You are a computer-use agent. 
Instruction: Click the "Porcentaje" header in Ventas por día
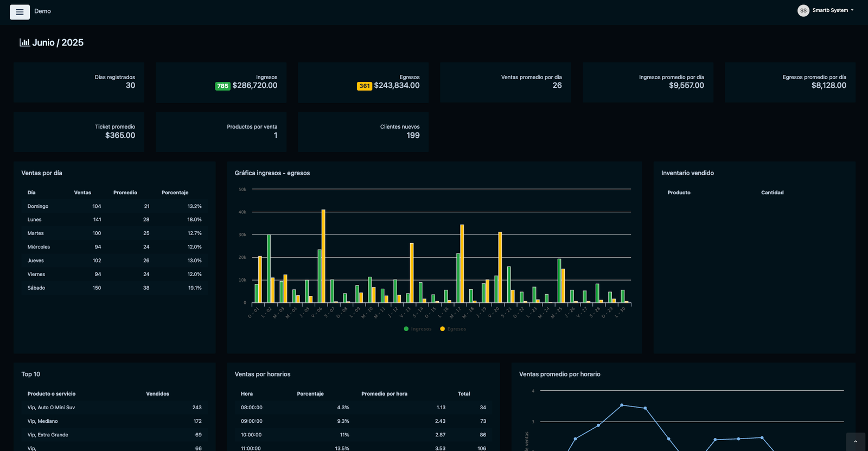pos(175,193)
